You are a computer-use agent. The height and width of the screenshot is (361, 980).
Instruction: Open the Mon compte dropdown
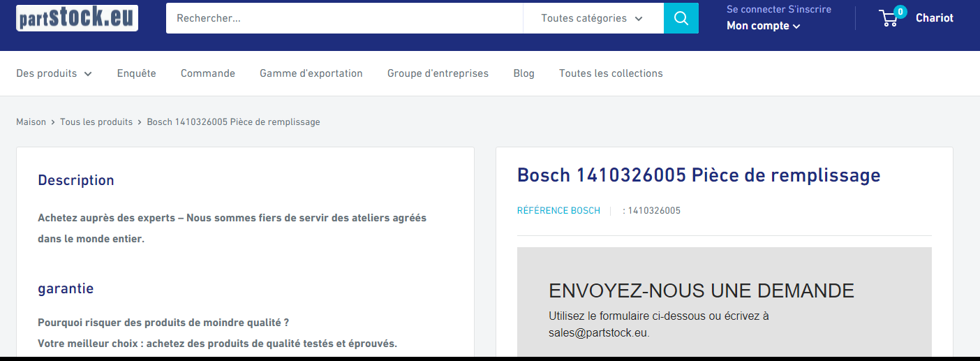click(x=763, y=26)
